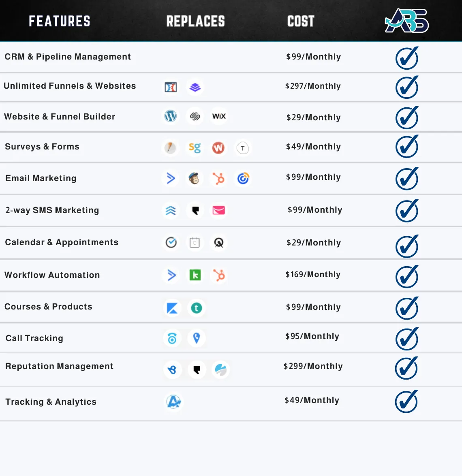Click the ABS logo in header
The image size is (462, 476).
click(407, 21)
